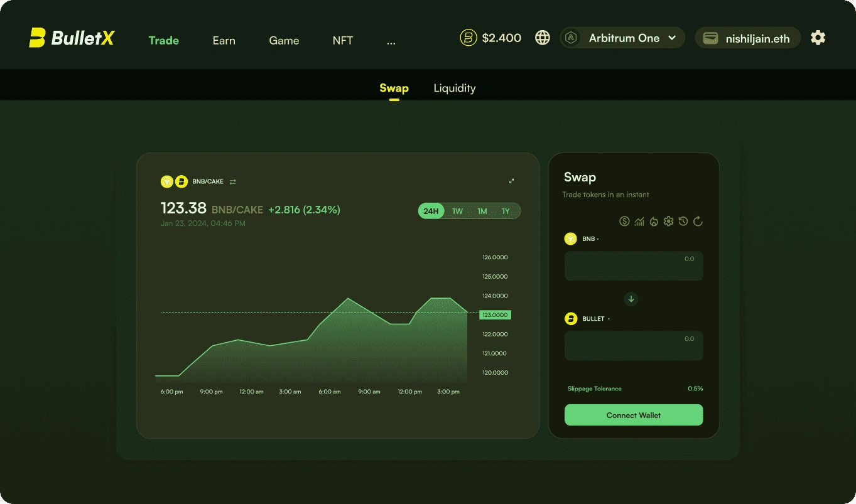This screenshot has width=856, height=504.
Task: Select the 1M chart timeframe
Action: click(x=482, y=211)
